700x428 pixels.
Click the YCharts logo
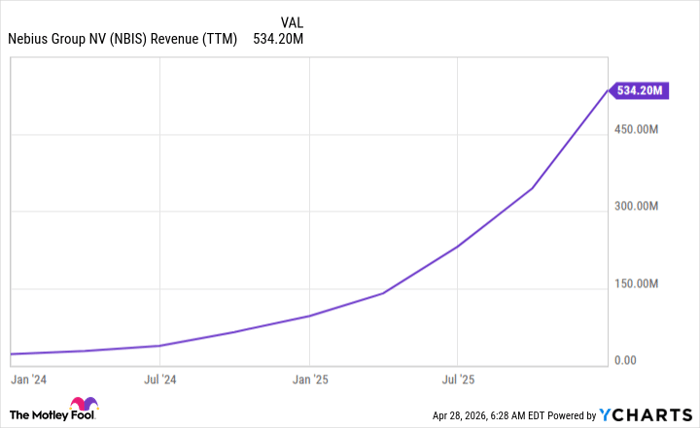[x=646, y=415]
